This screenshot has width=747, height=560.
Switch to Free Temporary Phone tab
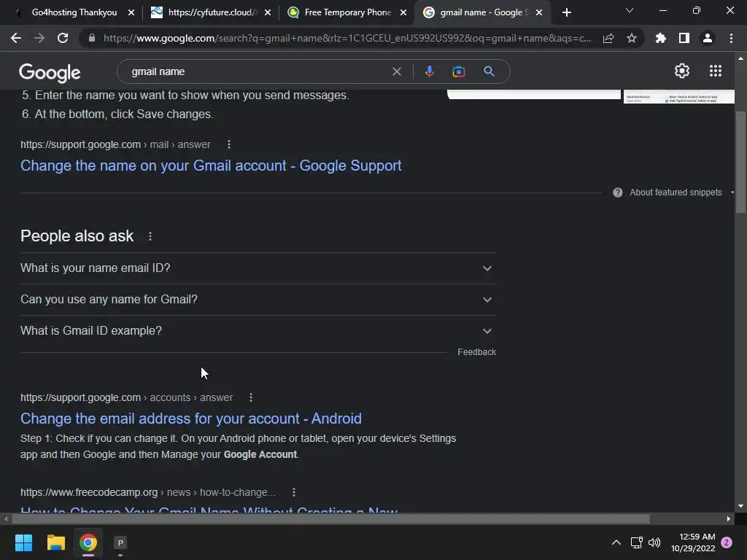point(348,12)
